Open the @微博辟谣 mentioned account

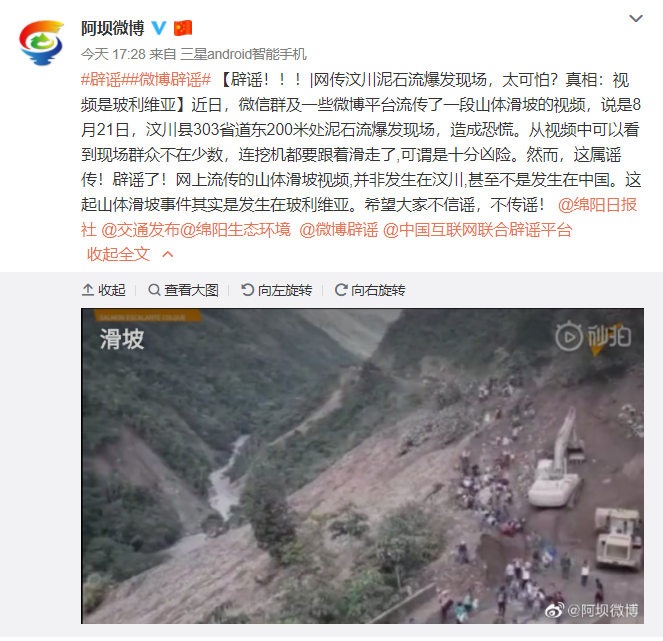pyautogui.click(x=339, y=230)
